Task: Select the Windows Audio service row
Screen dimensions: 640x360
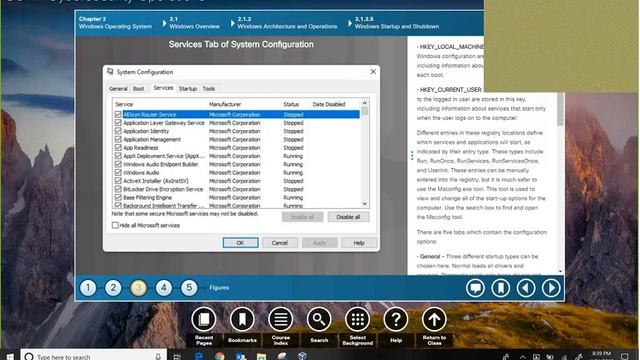Action: (237, 172)
